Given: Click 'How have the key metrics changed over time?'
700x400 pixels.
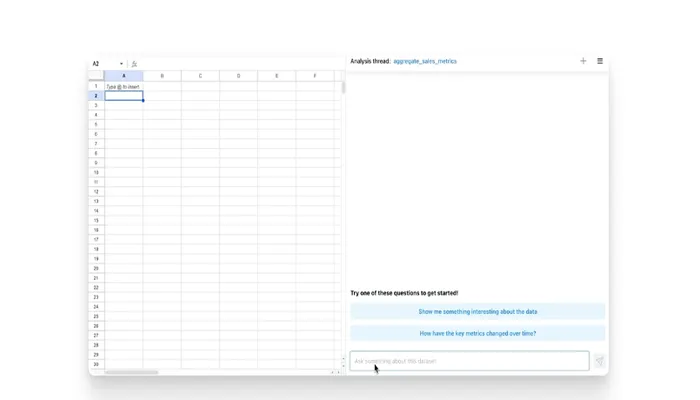Looking at the screenshot, I should [x=477, y=333].
